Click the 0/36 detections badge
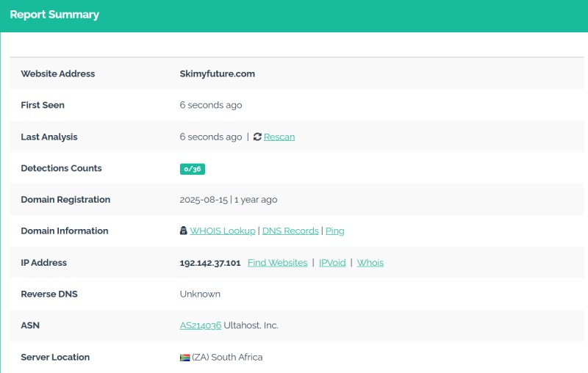Screen dimensions: 588x373 point(193,169)
